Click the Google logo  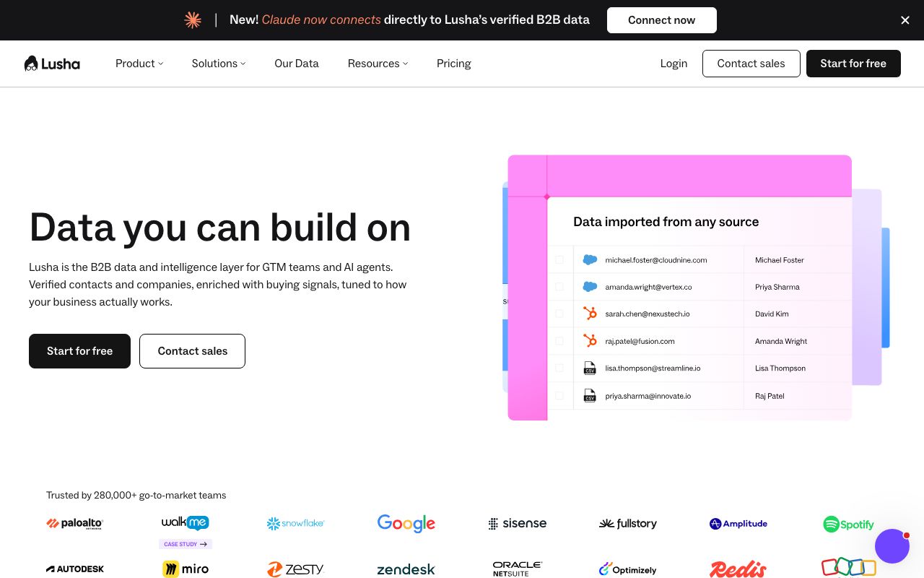406,524
